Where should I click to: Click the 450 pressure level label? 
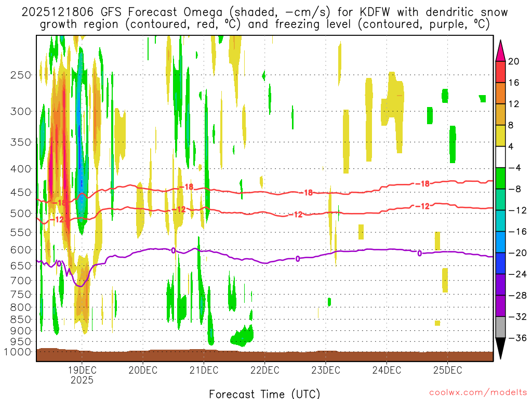coord(20,192)
